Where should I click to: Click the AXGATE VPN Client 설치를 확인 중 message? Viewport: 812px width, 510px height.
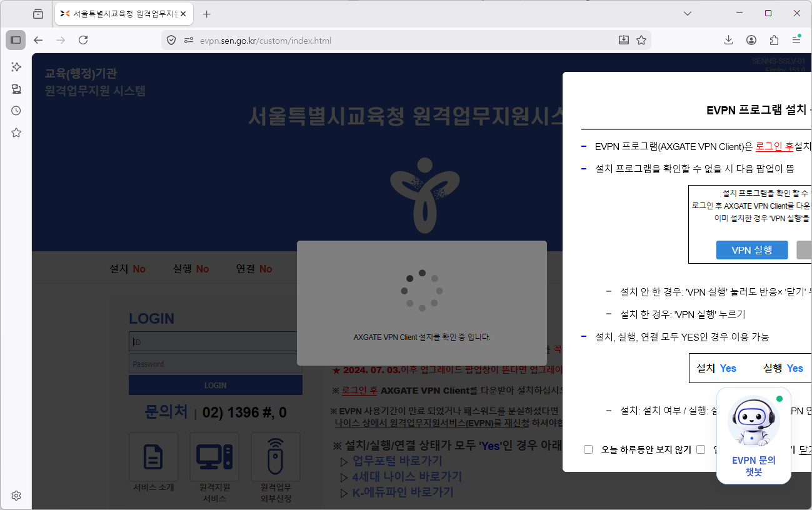[422, 337]
